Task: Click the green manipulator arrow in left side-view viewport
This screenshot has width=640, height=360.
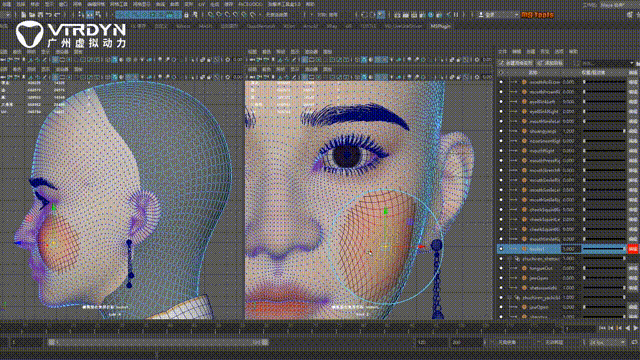Action: [53, 207]
